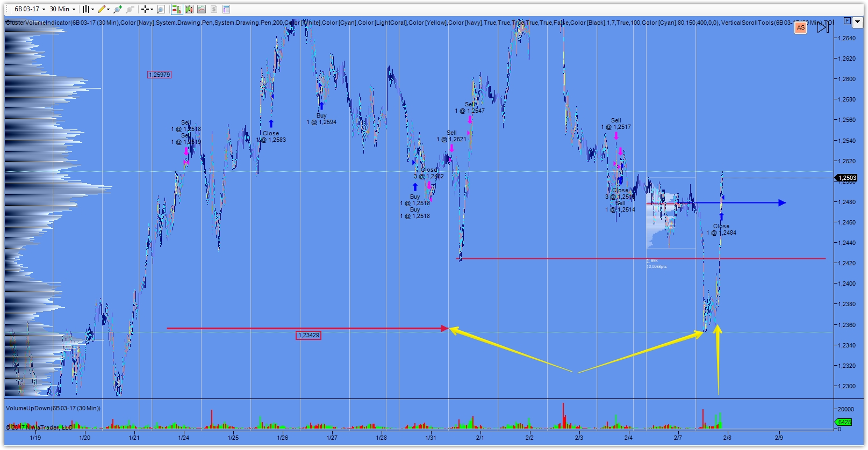Expand the drawing tools dropdown arrow

click(x=108, y=9)
